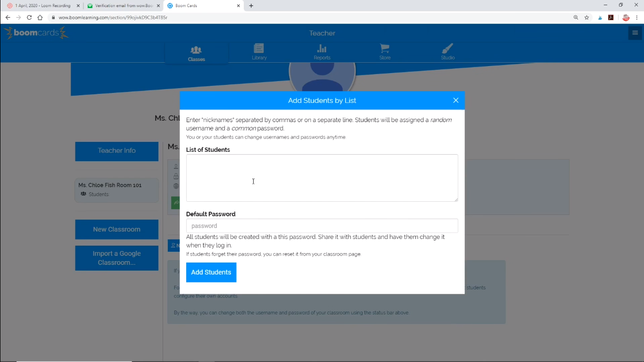Click the Teacher header title
The width and height of the screenshot is (644, 362).
[322, 33]
